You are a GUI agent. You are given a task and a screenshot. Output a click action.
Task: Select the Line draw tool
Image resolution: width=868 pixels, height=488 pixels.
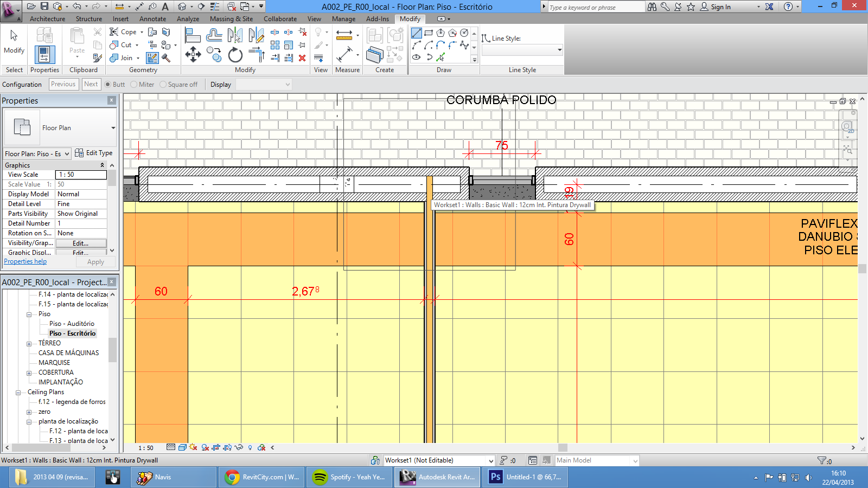tap(417, 33)
